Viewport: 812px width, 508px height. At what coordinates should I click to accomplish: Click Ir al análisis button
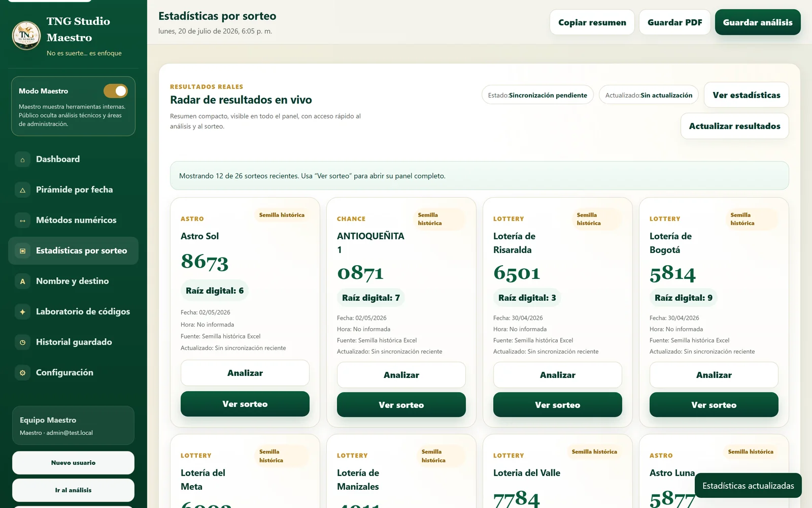[73, 490]
